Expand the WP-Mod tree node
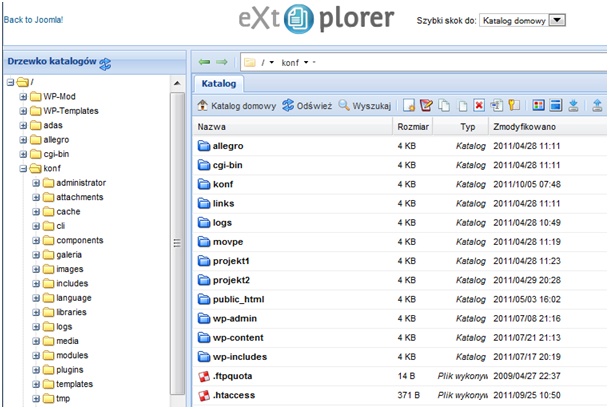Screen dimensions: 609x409 point(23,96)
